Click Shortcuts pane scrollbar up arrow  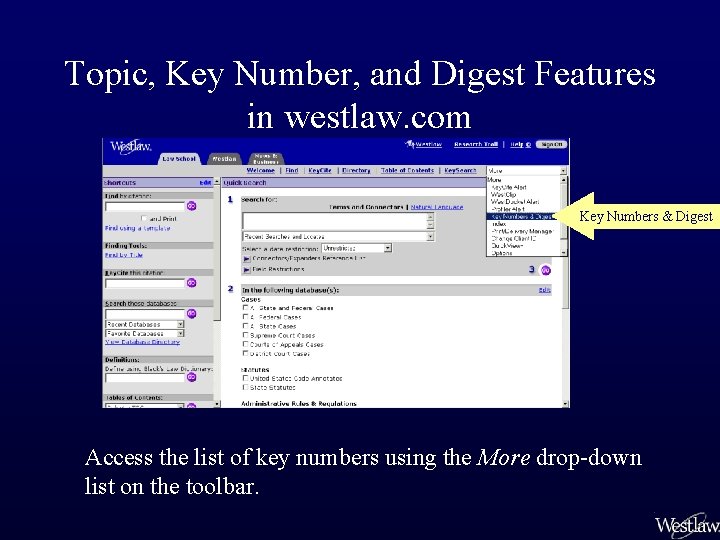[217, 182]
